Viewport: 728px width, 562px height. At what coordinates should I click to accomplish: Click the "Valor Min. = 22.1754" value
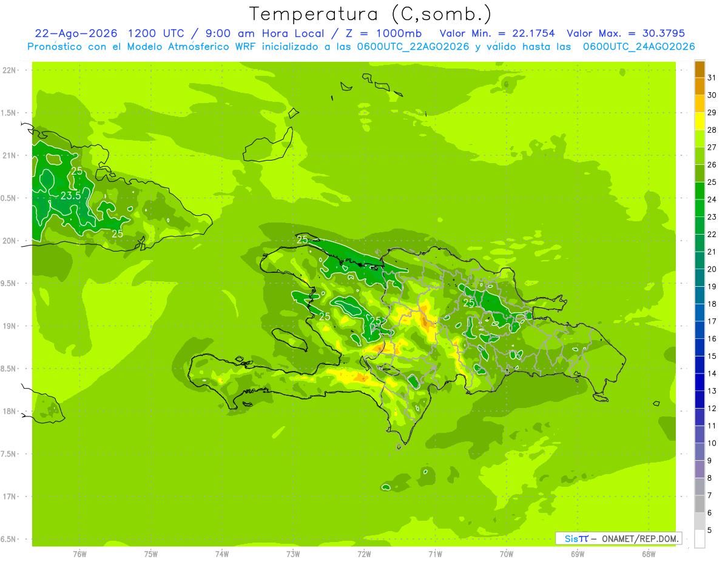[497, 33]
